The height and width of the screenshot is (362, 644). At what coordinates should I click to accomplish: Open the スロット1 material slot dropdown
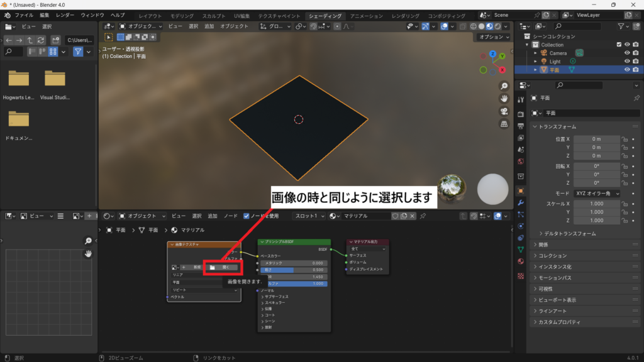309,216
